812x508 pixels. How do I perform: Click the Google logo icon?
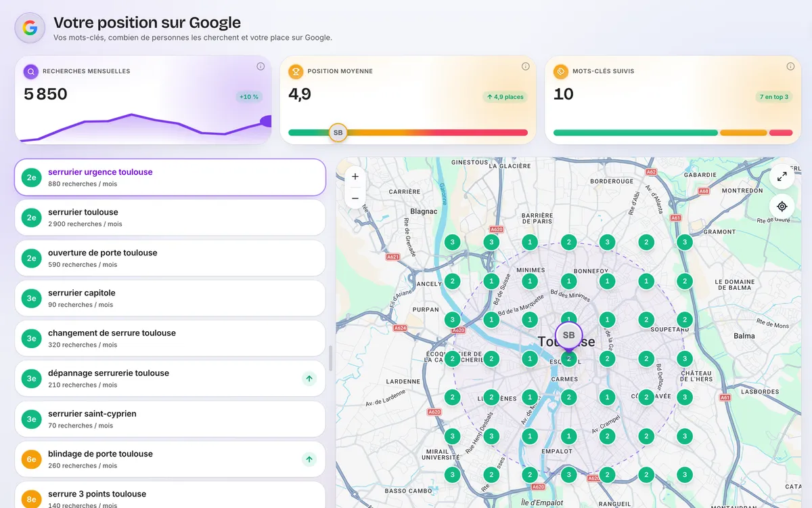click(x=30, y=28)
